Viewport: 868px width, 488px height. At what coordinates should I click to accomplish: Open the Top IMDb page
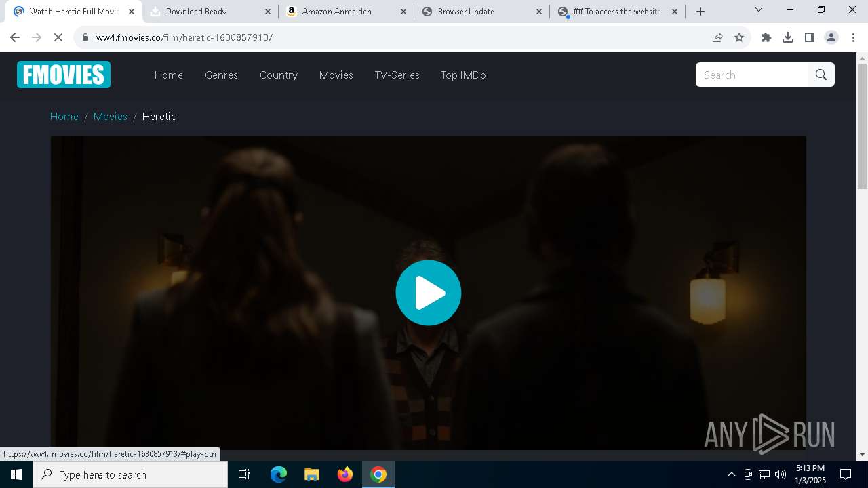(463, 75)
